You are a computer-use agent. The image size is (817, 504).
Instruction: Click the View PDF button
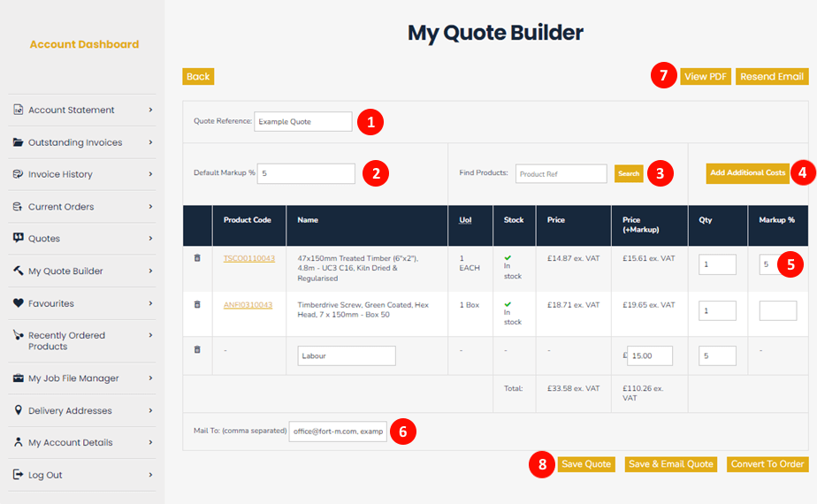click(x=706, y=76)
